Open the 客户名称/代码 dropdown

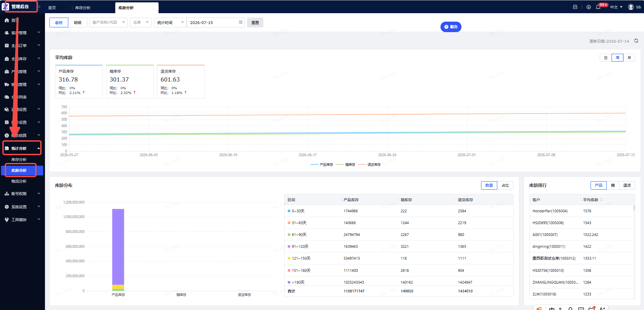point(108,22)
